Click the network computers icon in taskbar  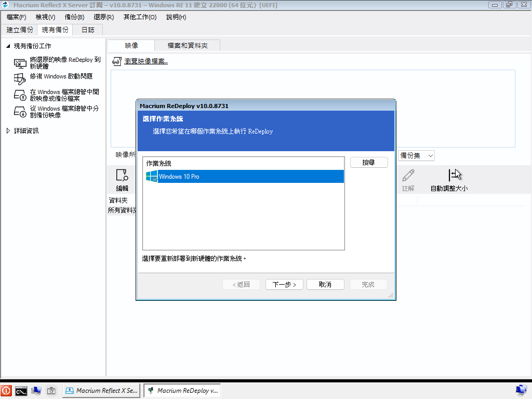tap(36, 391)
